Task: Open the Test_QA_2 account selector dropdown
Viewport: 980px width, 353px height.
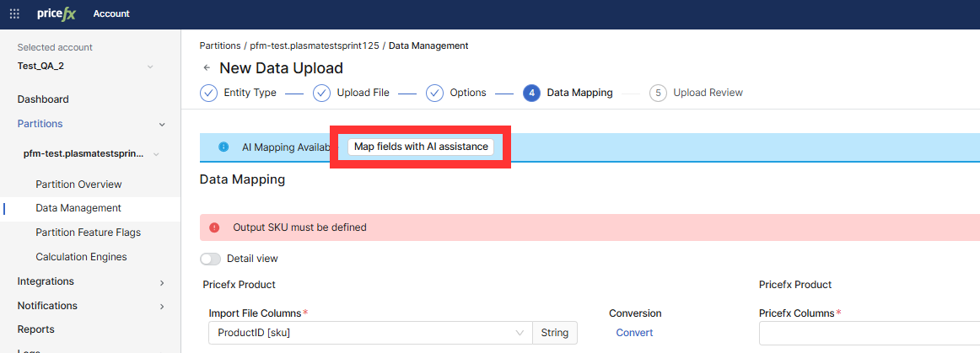Action: (150, 66)
